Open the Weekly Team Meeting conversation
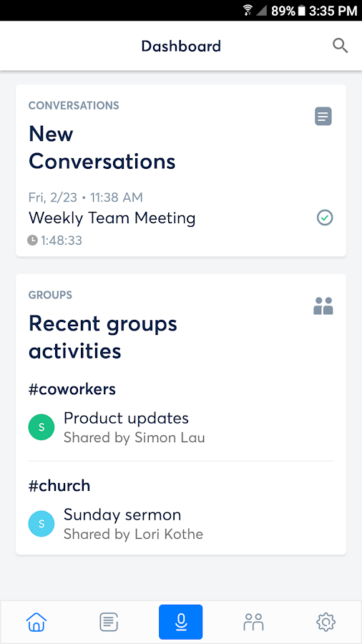This screenshot has width=362, height=644. point(112,218)
